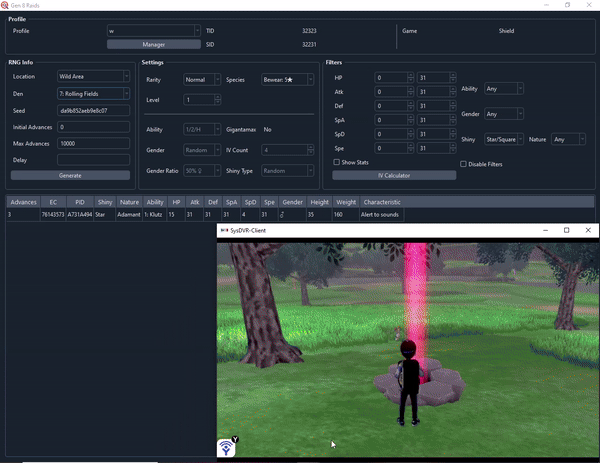Open the Nature filter dropdown
The height and width of the screenshot is (463, 600).
(568, 139)
